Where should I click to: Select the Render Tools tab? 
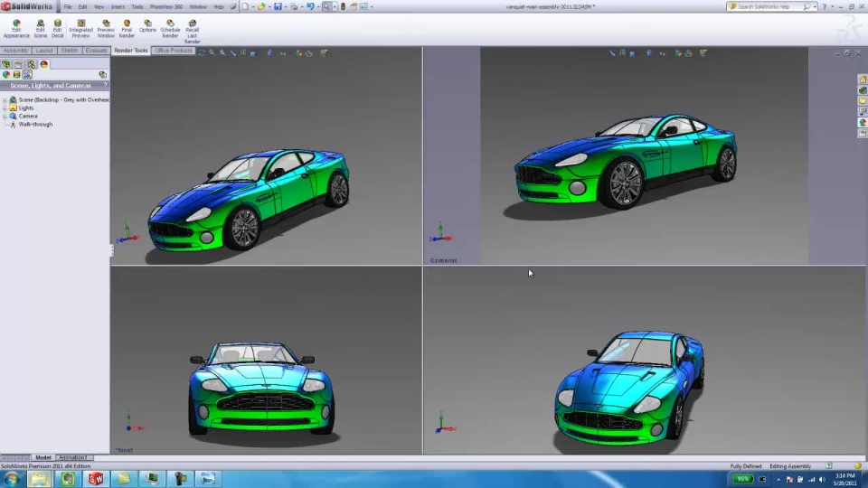(x=130, y=51)
